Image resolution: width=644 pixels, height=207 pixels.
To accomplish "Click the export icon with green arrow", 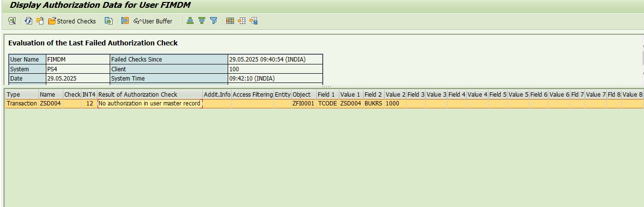I will [x=109, y=21].
